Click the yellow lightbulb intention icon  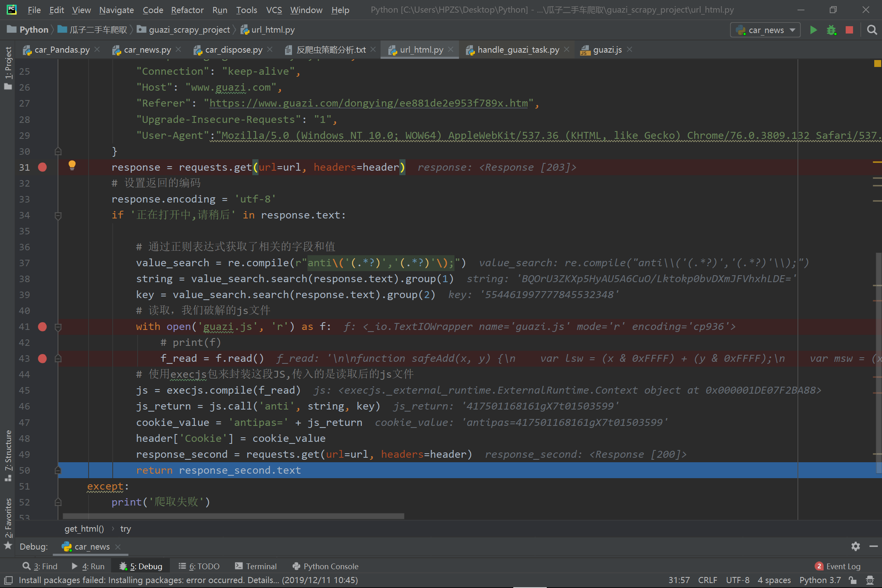[72, 165]
